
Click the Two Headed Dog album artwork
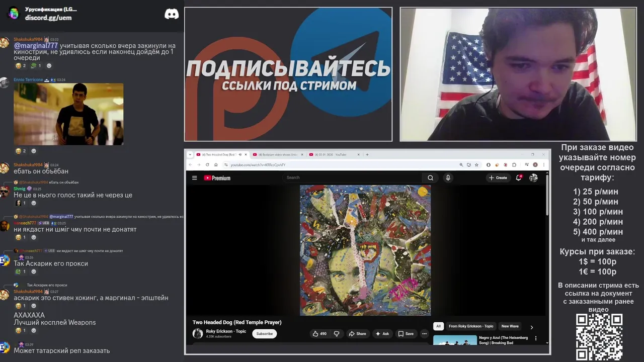coord(365,250)
